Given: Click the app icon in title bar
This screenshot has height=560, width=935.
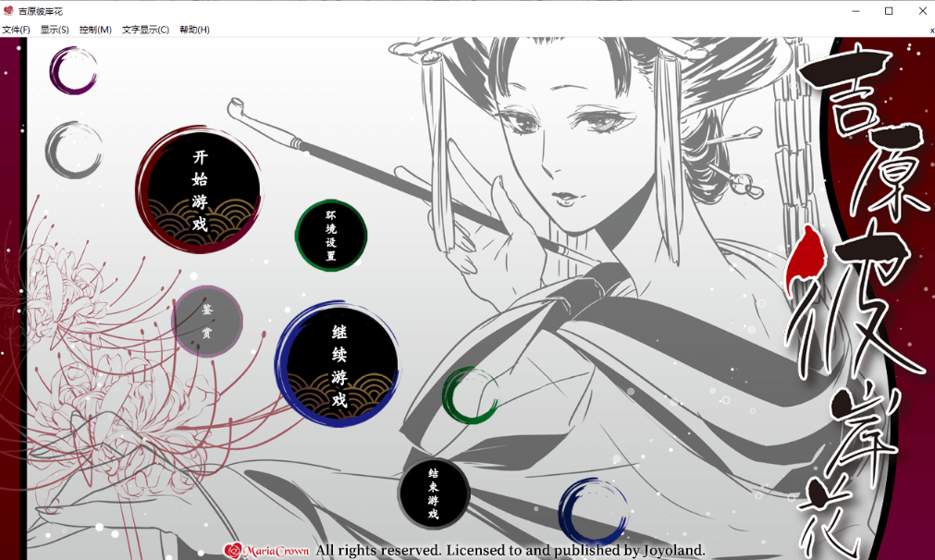Looking at the screenshot, I should [8, 10].
